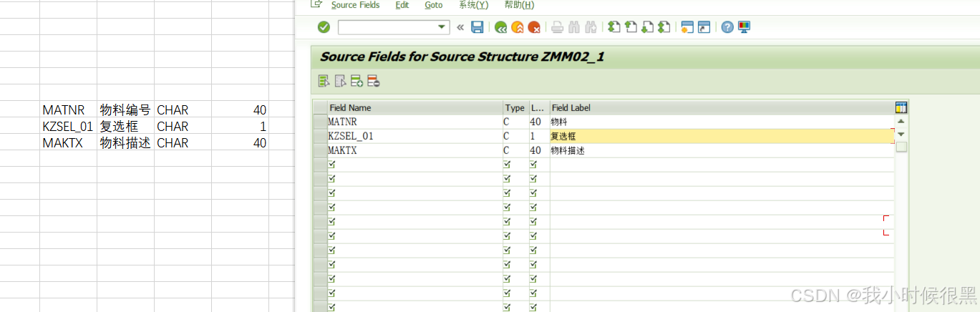The height and width of the screenshot is (312, 980).
Task: Click the KZSEL_01 field name cell in SAP table
Action: [x=415, y=136]
